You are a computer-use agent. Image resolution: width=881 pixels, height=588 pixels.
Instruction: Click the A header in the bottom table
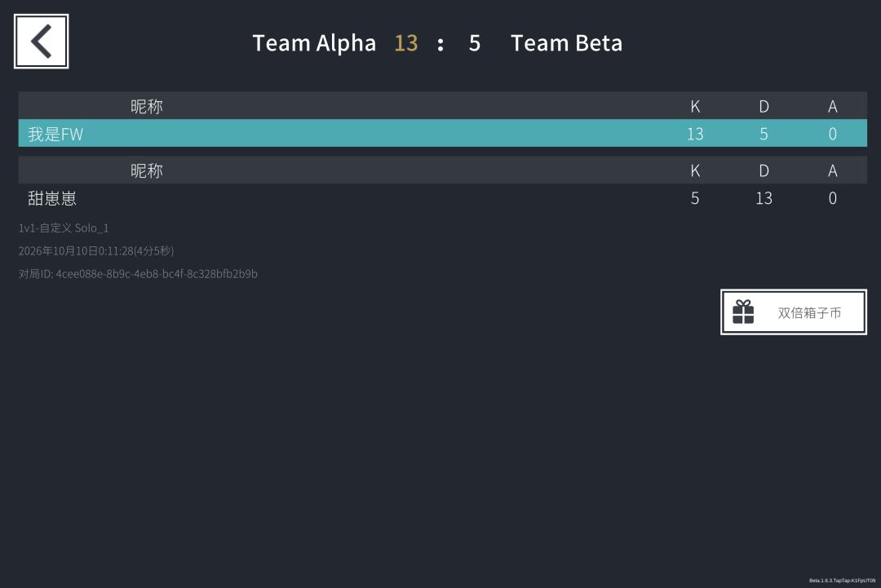833,170
